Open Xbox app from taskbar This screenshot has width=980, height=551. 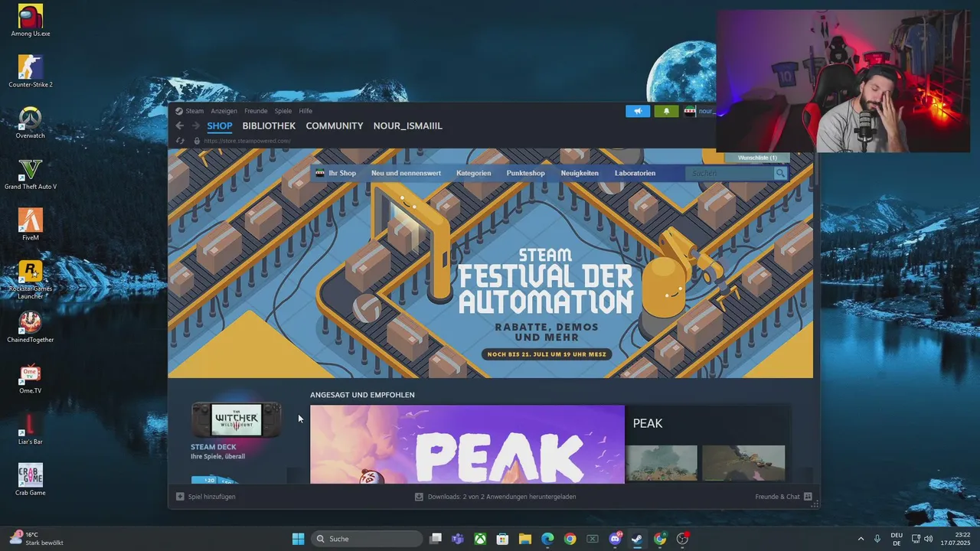point(480,539)
